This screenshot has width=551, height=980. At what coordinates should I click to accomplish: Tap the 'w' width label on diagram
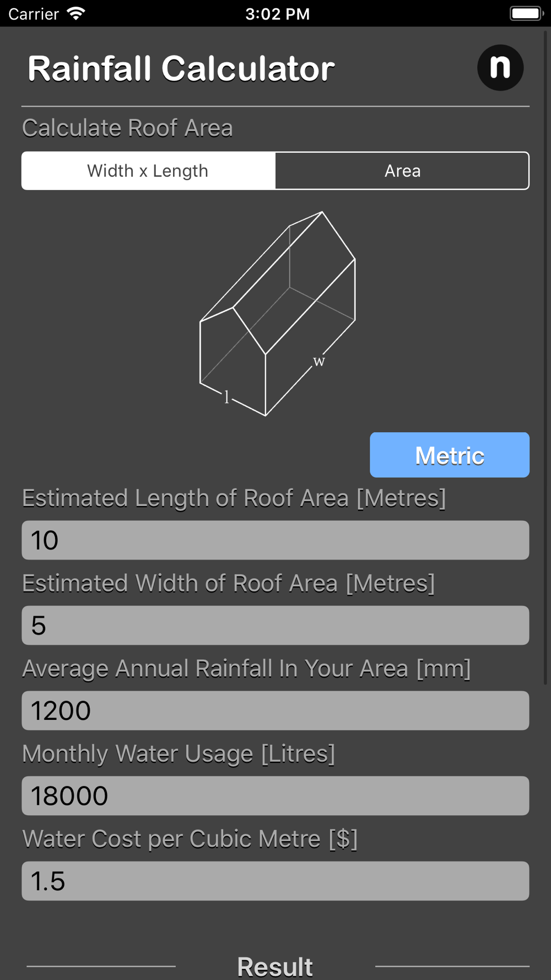pos(319,362)
